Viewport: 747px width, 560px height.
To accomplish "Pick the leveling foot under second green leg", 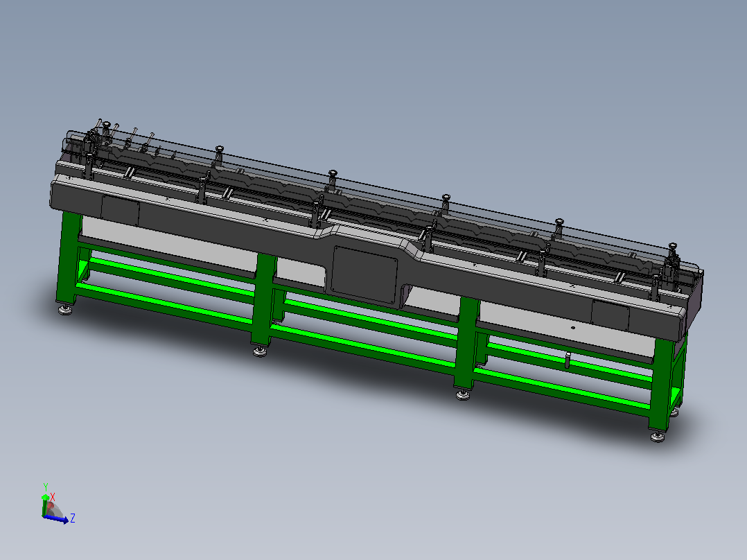I will click(260, 351).
